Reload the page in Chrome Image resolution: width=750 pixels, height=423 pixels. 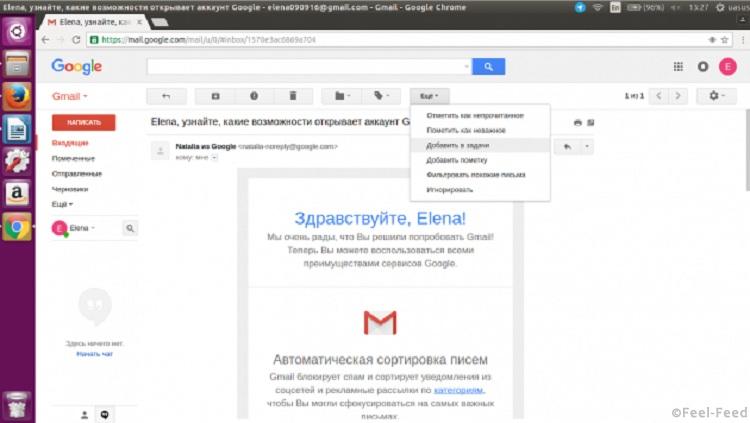pos(76,40)
